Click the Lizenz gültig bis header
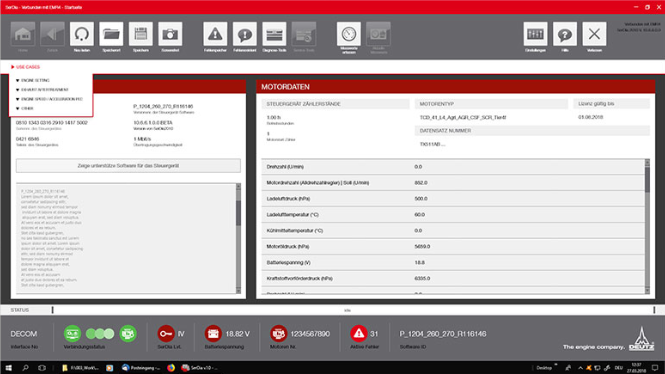 click(x=611, y=104)
